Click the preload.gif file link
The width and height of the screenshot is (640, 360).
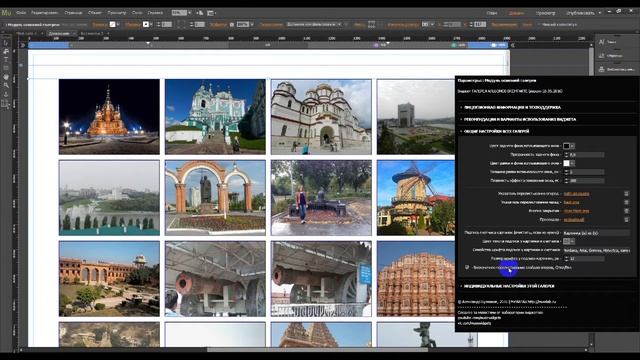pos(573,220)
